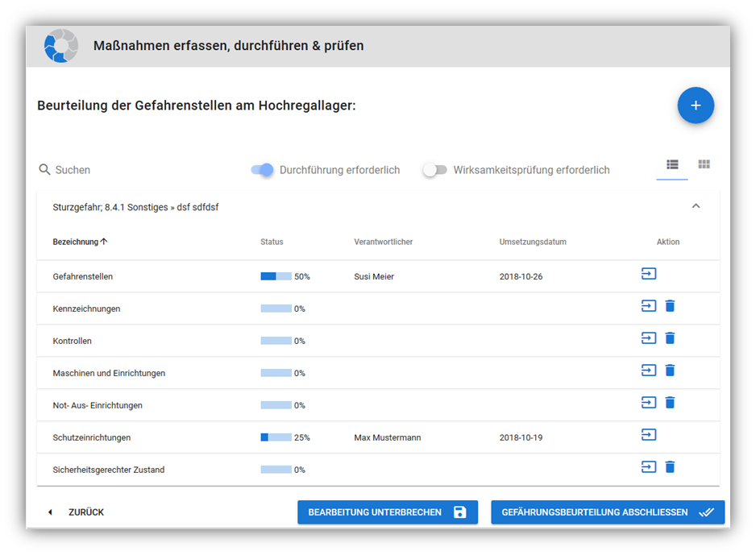Collapse the Sturzgefahr section chevron

coord(696,206)
